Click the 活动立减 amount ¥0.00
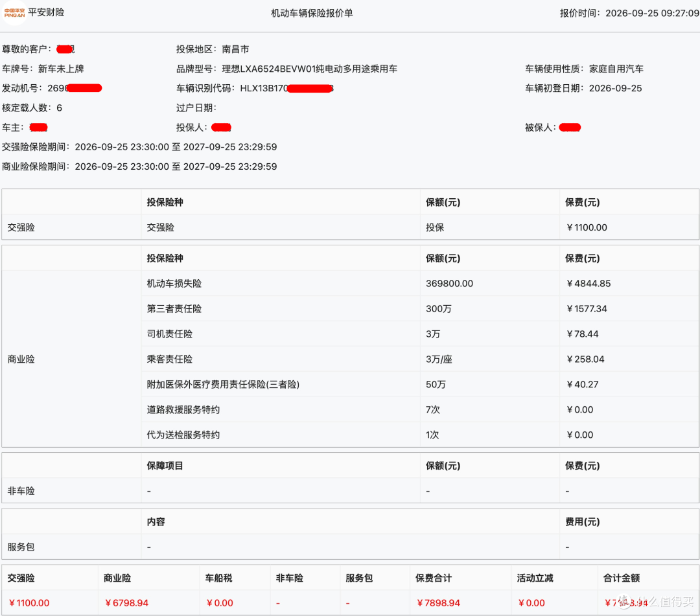 [531, 603]
